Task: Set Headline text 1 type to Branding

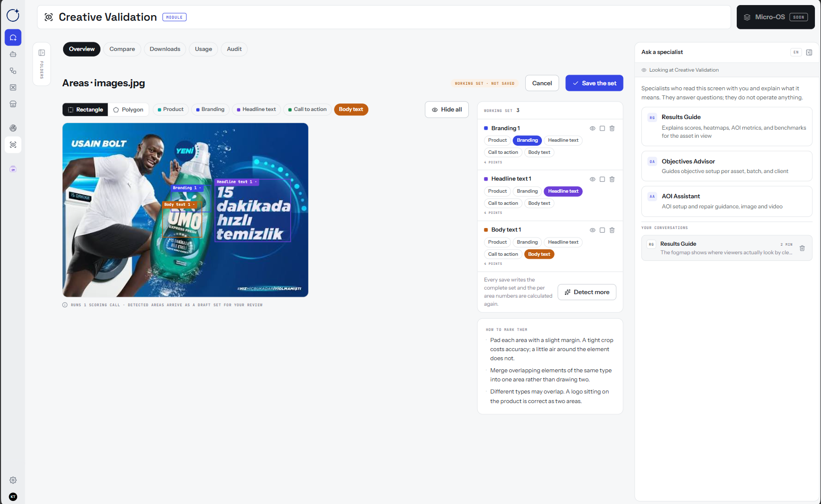Action: [x=527, y=191]
